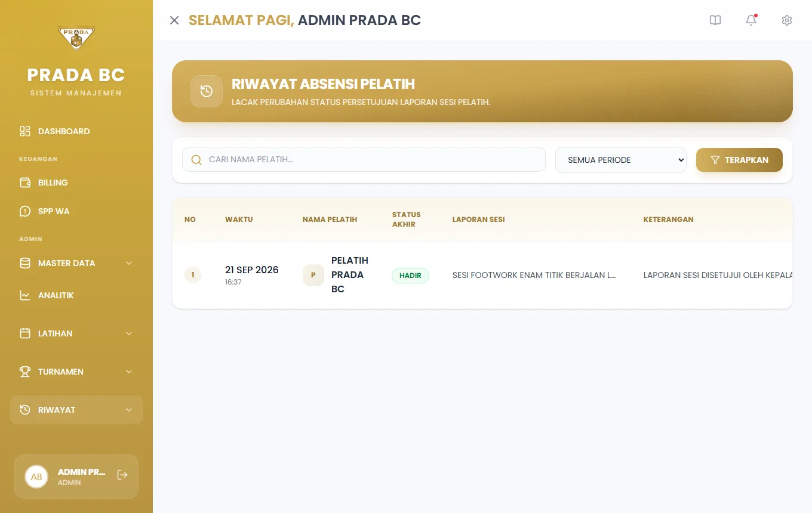The height and width of the screenshot is (513, 812).
Task: Click the AB avatar circle
Action: [36, 477]
